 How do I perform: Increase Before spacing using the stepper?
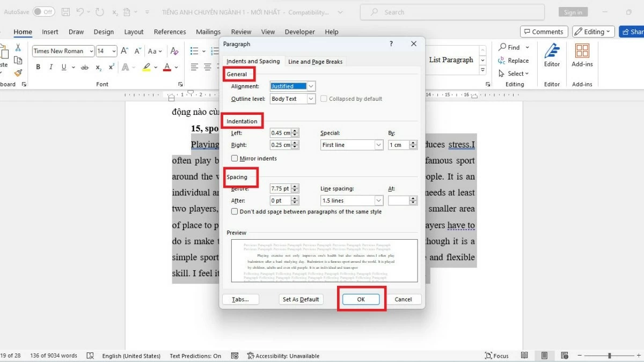click(294, 186)
